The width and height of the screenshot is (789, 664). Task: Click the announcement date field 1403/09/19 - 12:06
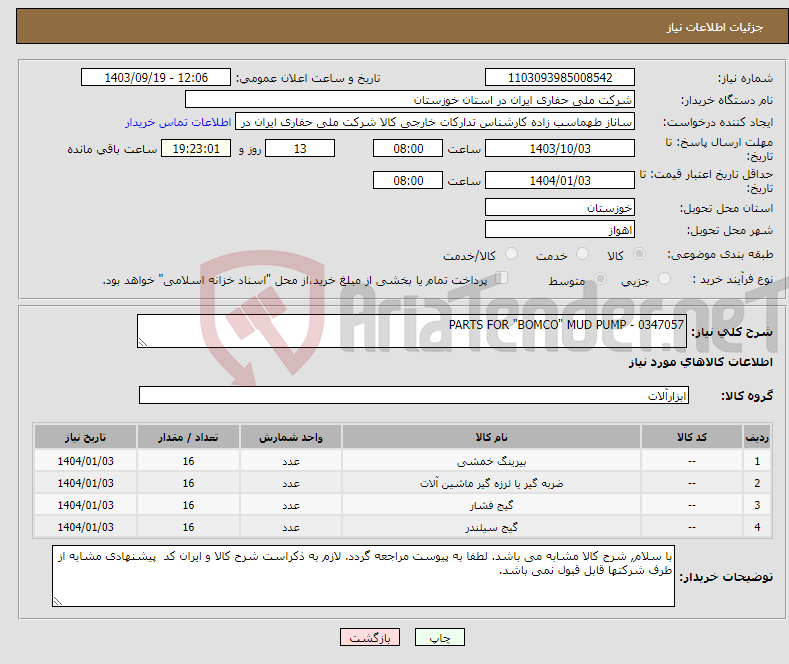pos(155,77)
